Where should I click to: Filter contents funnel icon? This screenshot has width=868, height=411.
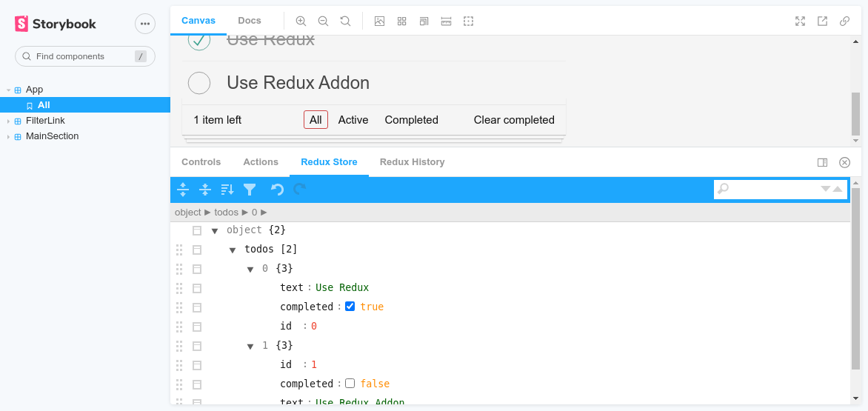(x=250, y=190)
